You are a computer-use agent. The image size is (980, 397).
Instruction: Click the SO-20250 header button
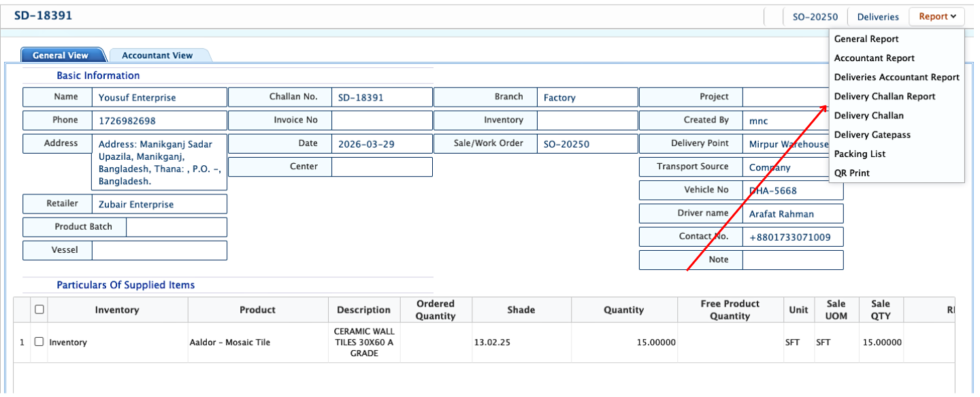pos(815,17)
